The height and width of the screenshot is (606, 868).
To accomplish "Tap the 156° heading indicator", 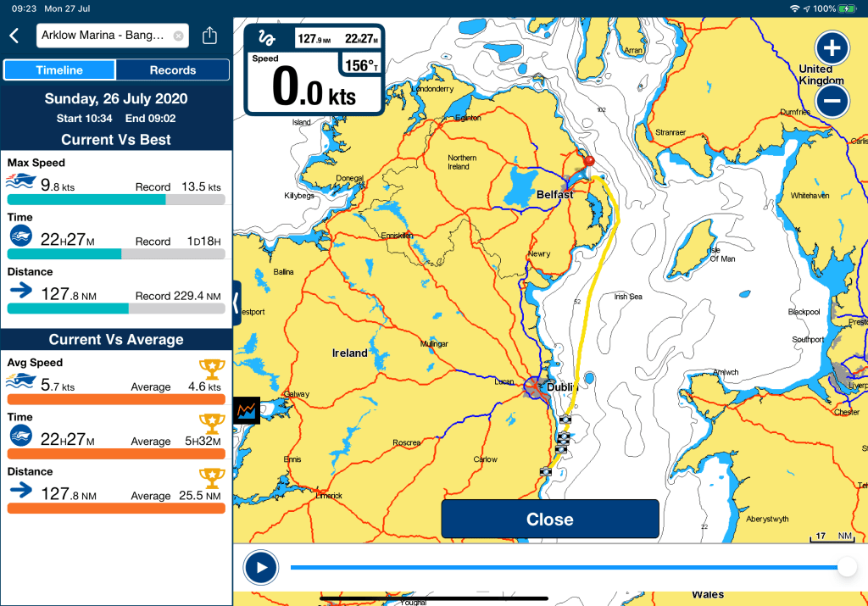I will pyautogui.click(x=360, y=65).
